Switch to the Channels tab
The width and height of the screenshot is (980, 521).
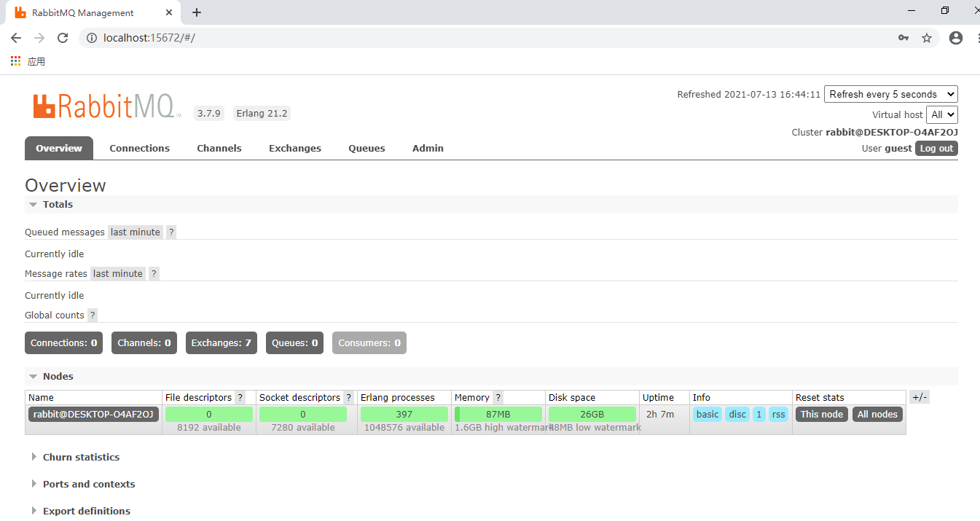(219, 148)
